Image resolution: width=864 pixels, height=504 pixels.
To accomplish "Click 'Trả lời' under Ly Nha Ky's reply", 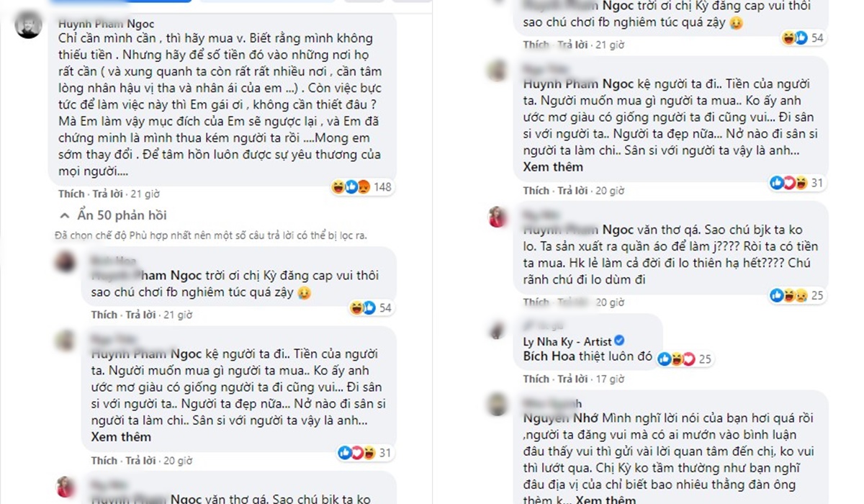I will (572, 379).
